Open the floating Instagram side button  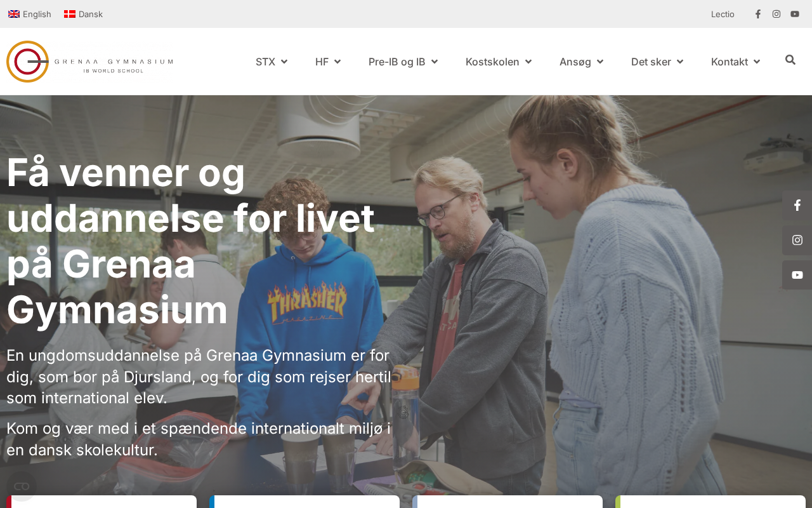[797, 240]
